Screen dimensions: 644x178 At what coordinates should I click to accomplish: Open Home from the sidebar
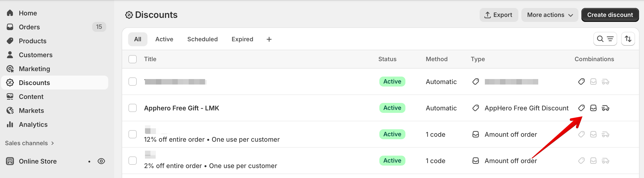coord(28,13)
